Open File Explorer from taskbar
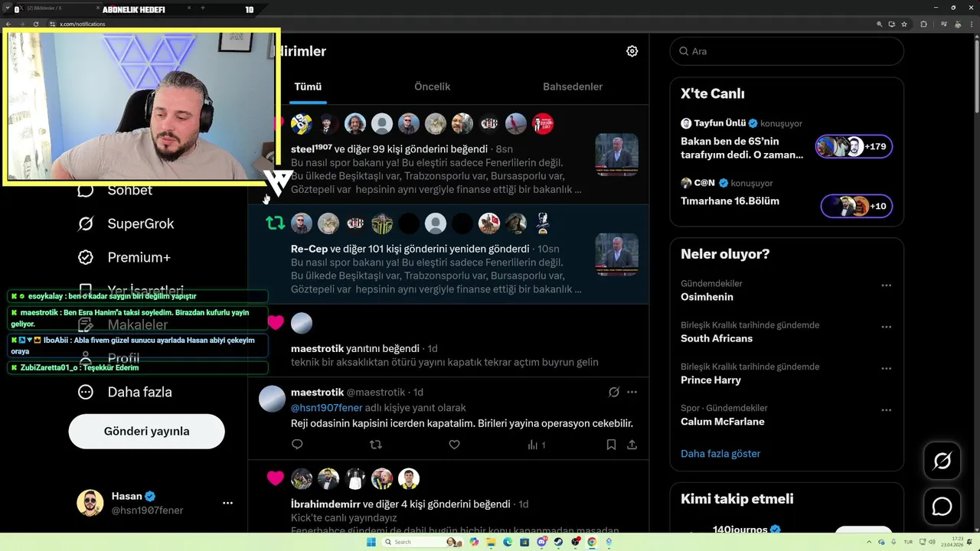The image size is (980, 551). (x=491, y=542)
